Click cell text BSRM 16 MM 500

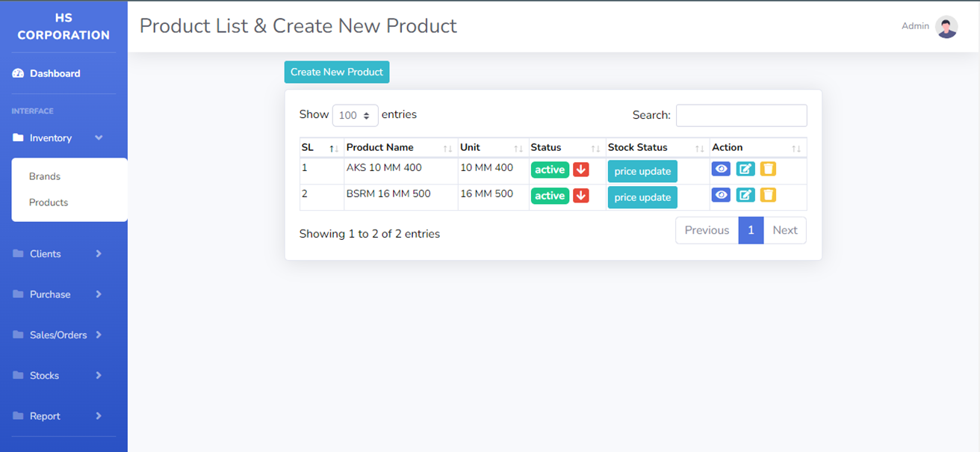tap(388, 194)
